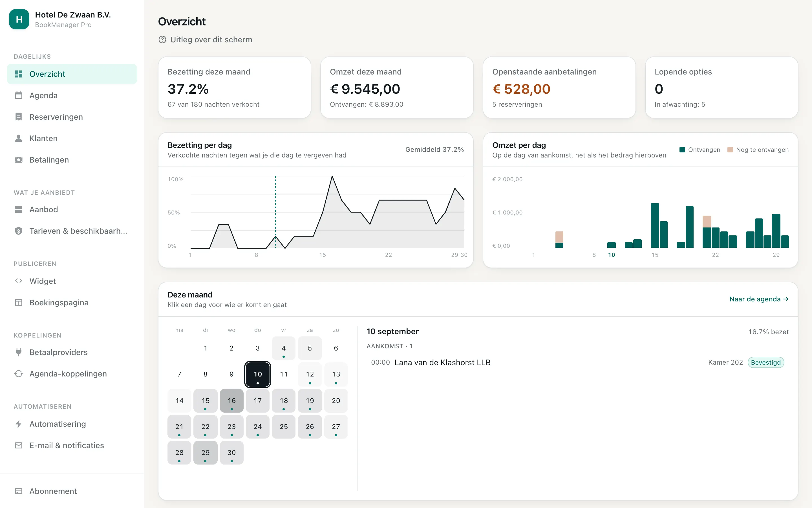Screen dimensions: 812x508
Task: Click the Betaalproviders plug icon
Action: click(19, 352)
